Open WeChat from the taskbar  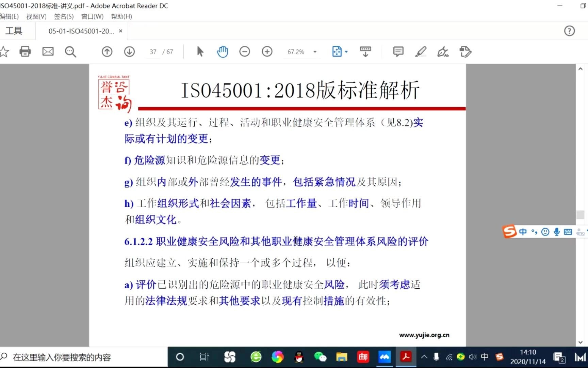coord(321,357)
